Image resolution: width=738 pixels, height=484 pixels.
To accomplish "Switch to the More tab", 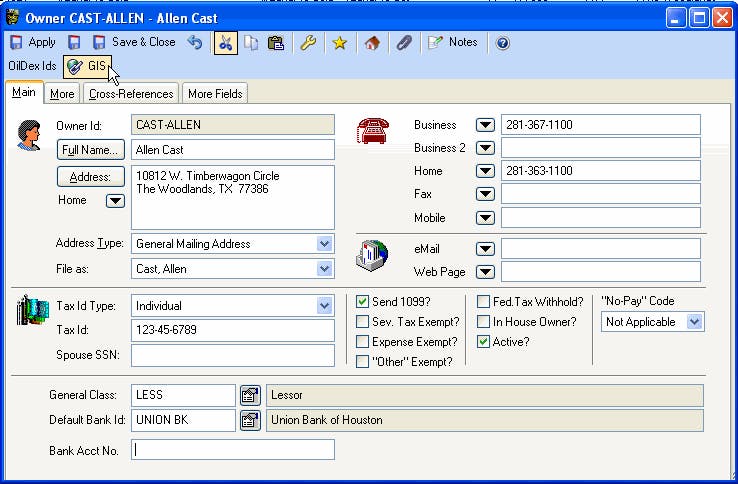I will 62,94.
